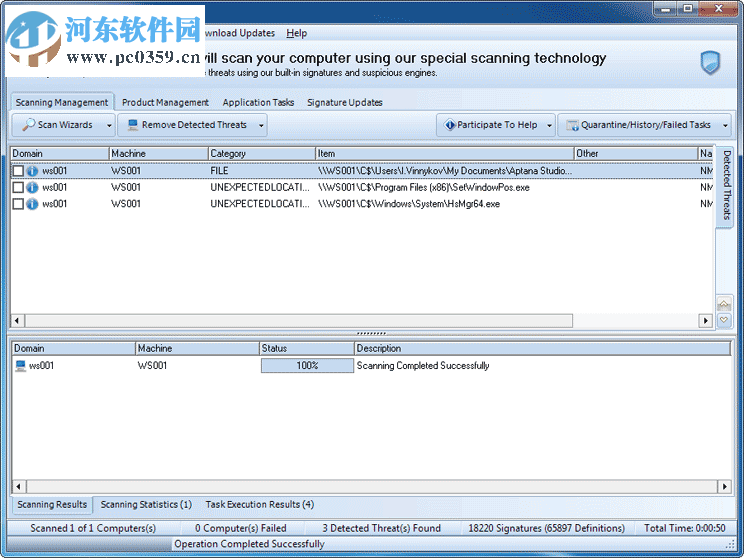Check the box for SetWindowPos.exe threat
The image size is (744, 558).
click(x=18, y=187)
